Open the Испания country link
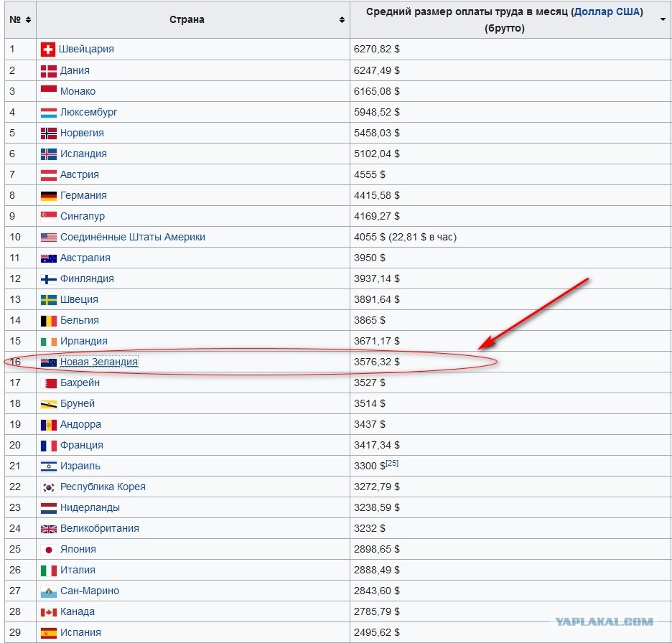 pos(80,632)
